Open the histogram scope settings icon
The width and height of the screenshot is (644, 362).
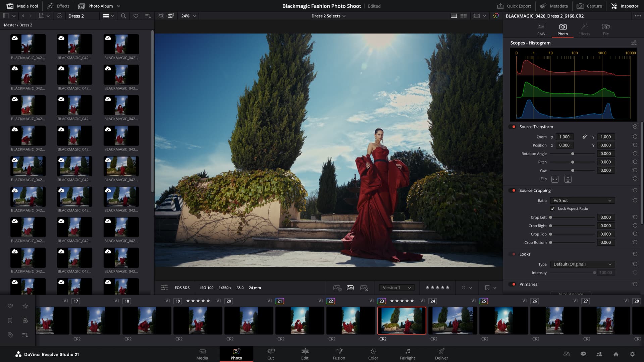pos(634,43)
